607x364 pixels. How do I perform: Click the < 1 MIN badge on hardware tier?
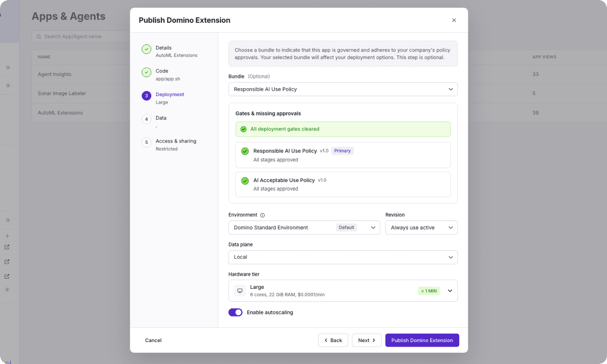429,291
